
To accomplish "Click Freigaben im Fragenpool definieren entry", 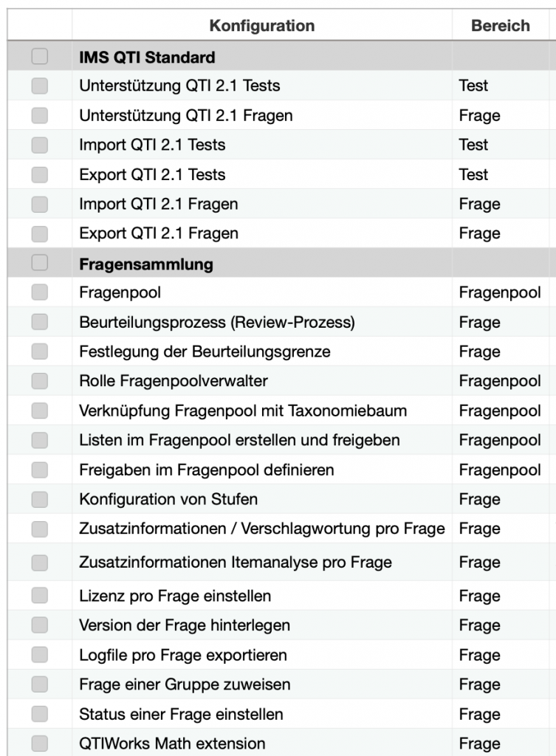I will click(207, 470).
